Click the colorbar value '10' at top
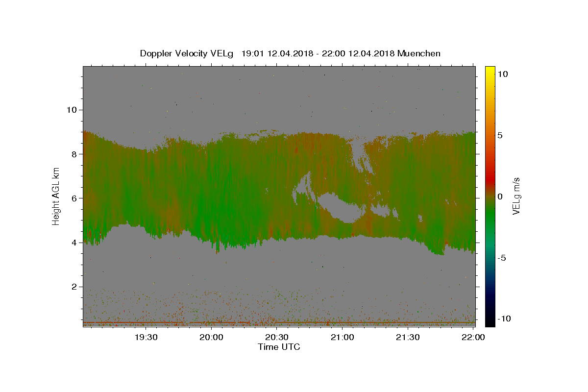 pos(502,74)
